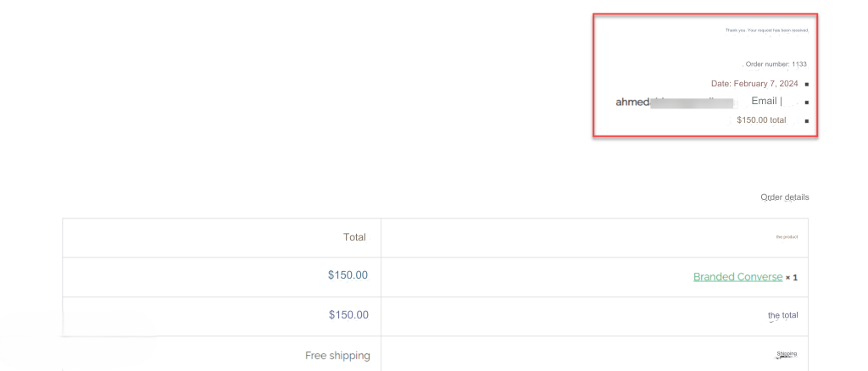Click the Order number 1133 text
Image resolution: width=868 pixels, height=371 pixels.
pyautogui.click(x=776, y=64)
